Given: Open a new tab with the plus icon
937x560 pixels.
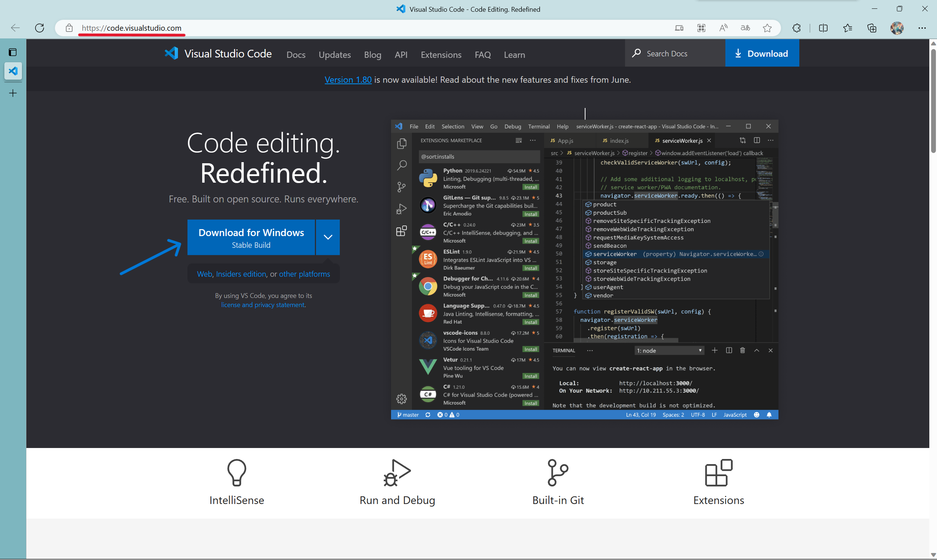Looking at the screenshot, I should tap(13, 93).
